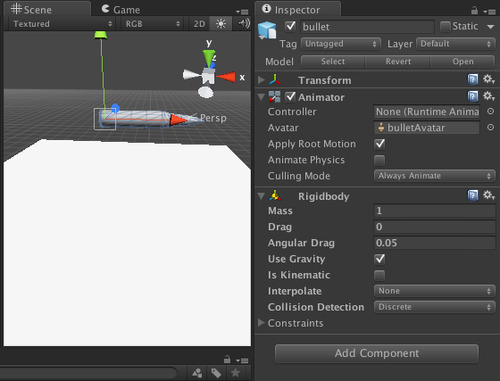
Task: Open Rigidbody gear settings menu
Action: (x=489, y=195)
